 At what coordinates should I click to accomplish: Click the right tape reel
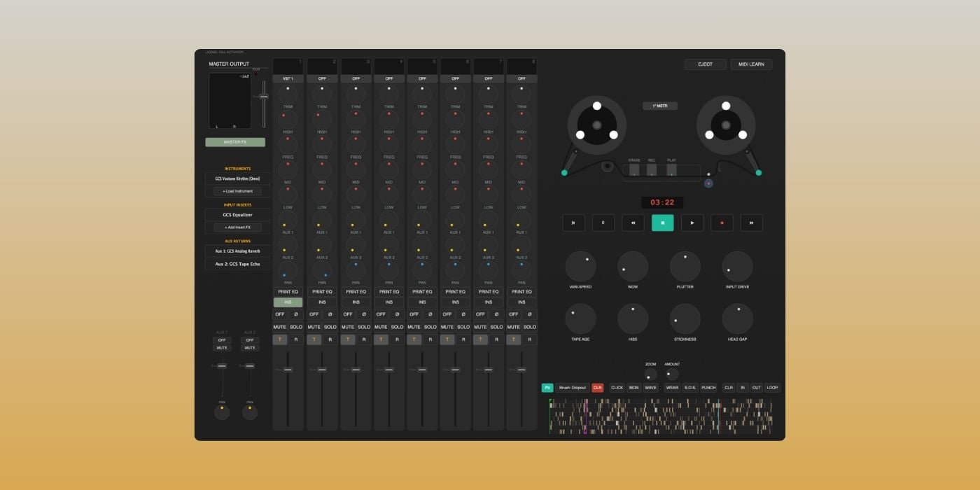(x=726, y=125)
